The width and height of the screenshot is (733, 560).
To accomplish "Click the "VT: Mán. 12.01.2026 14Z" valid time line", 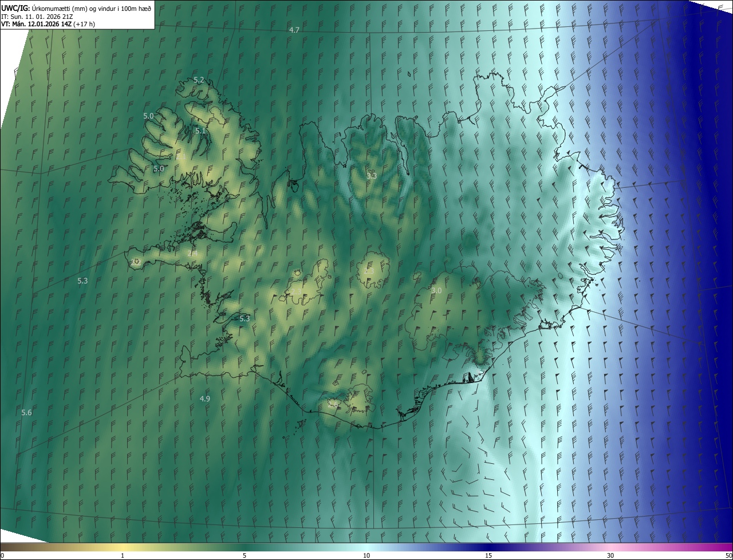I will 47,24.
